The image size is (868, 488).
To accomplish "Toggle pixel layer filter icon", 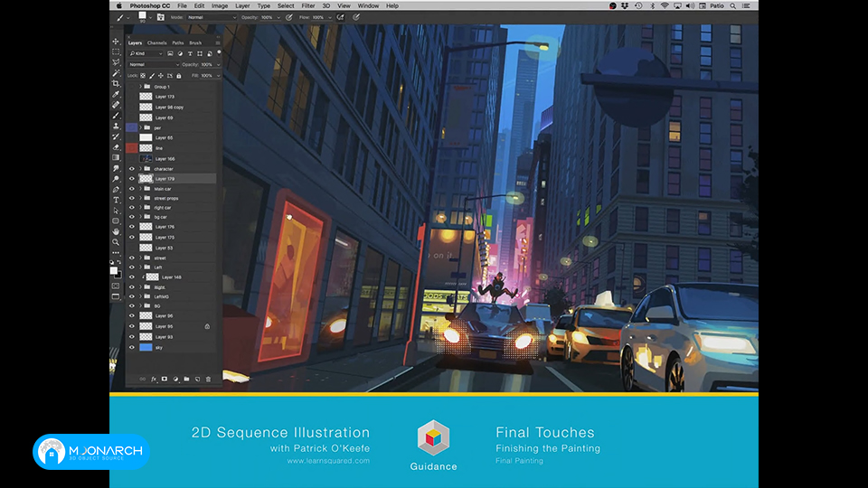I will (x=170, y=53).
